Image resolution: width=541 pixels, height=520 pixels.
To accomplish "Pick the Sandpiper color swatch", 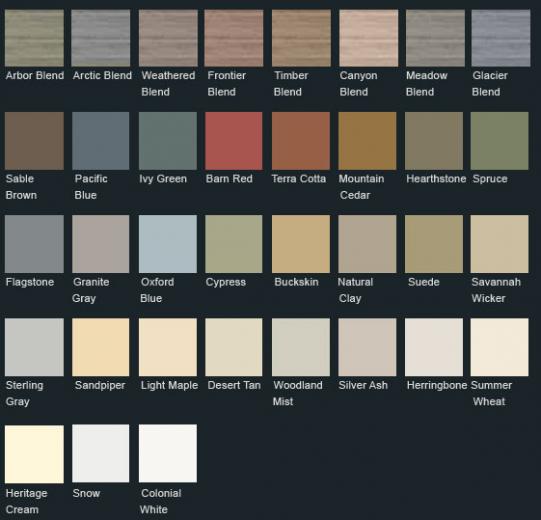I will [101, 347].
